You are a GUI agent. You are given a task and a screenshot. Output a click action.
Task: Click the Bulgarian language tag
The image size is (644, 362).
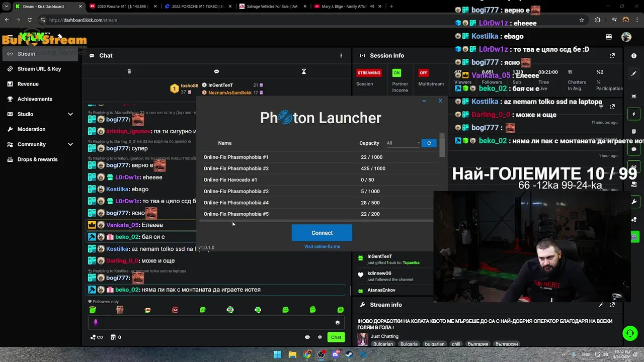click(383, 344)
